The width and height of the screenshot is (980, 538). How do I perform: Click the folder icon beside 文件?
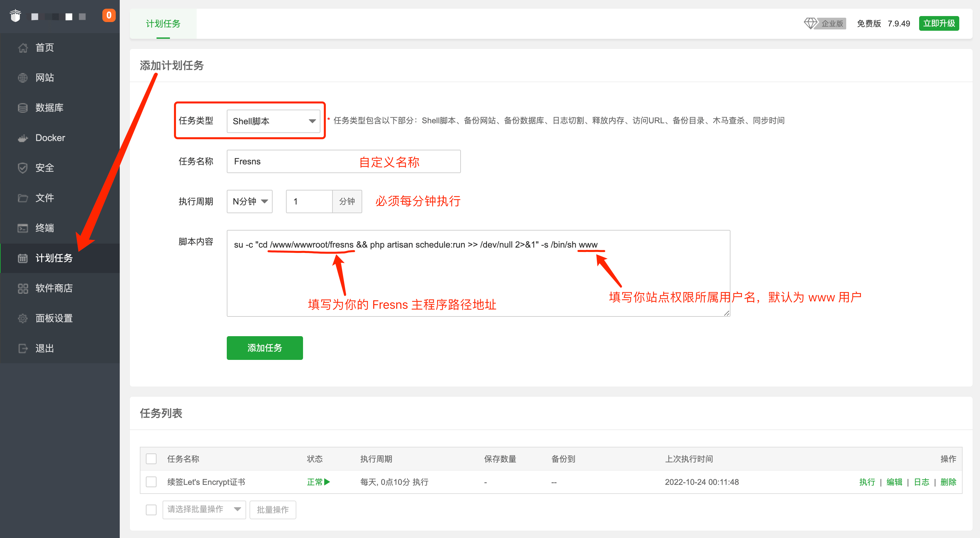[x=23, y=198]
